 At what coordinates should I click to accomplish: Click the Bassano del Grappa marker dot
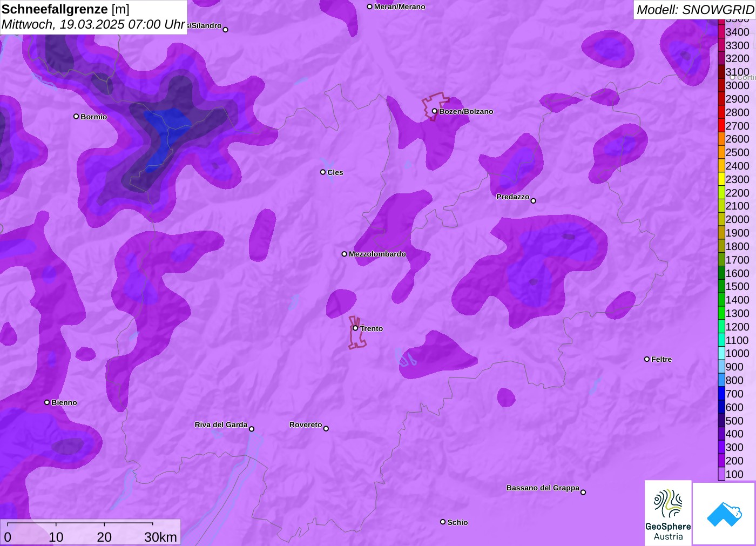coord(583,492)
